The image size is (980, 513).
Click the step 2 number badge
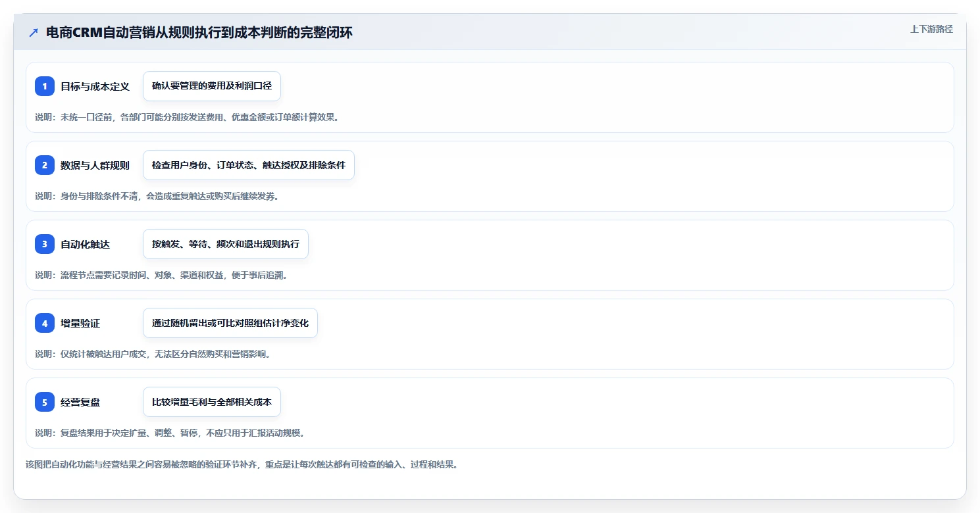[x=45, y=165]
